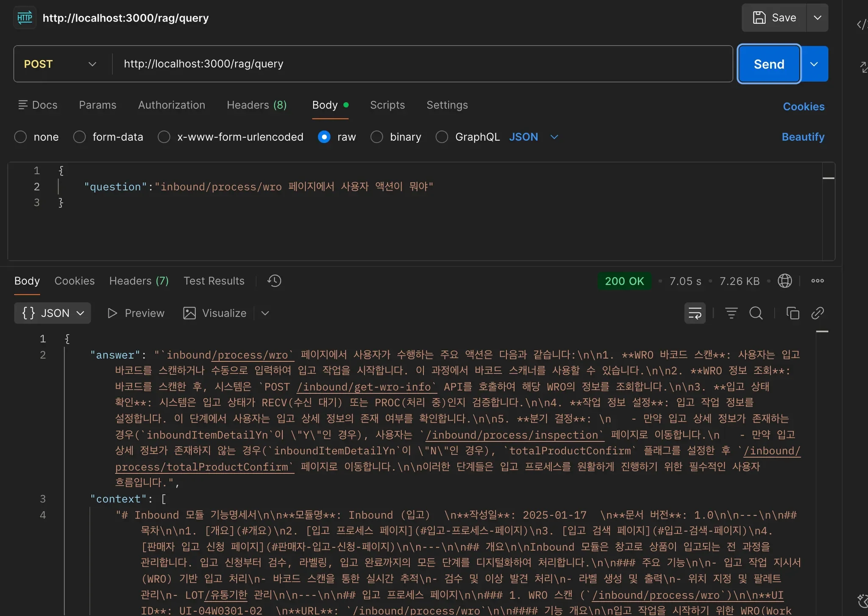Click the globe network icon
Image resolution: width=868 pixels, height=616 pixels.
tap(785, 281)
